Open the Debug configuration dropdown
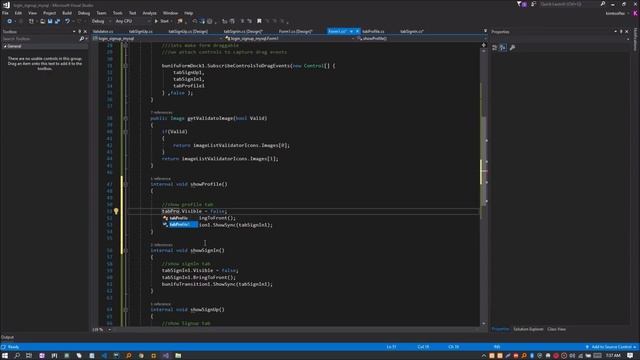 point(100,21)
